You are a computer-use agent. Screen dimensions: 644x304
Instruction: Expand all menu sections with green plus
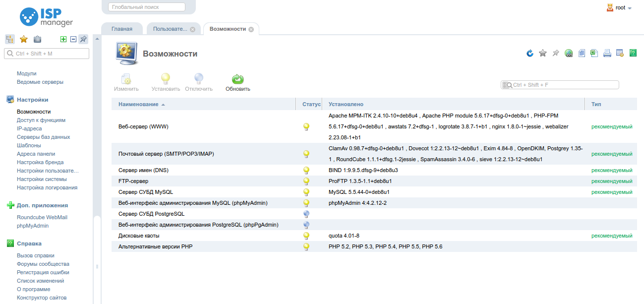click(x=63, y=39)
